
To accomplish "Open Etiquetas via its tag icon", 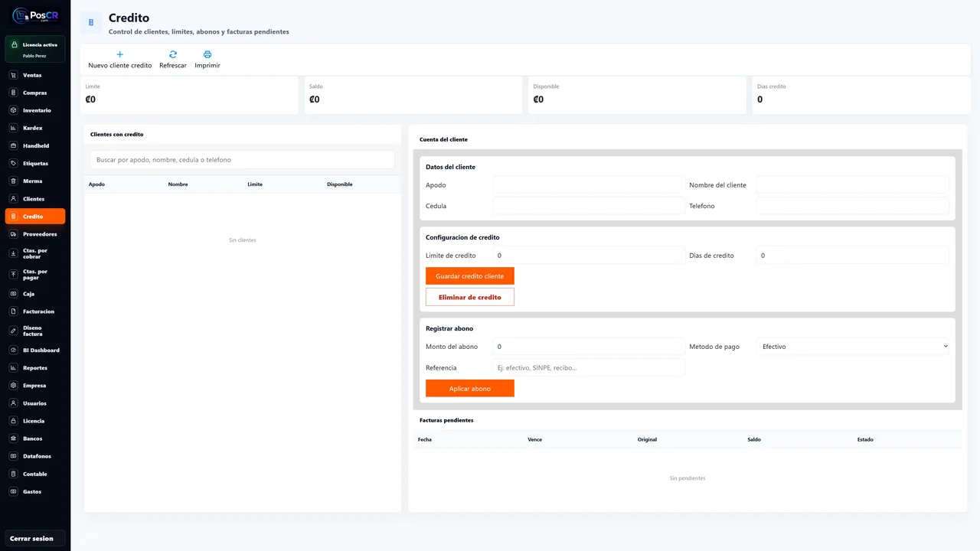I will tap(14, 163).
